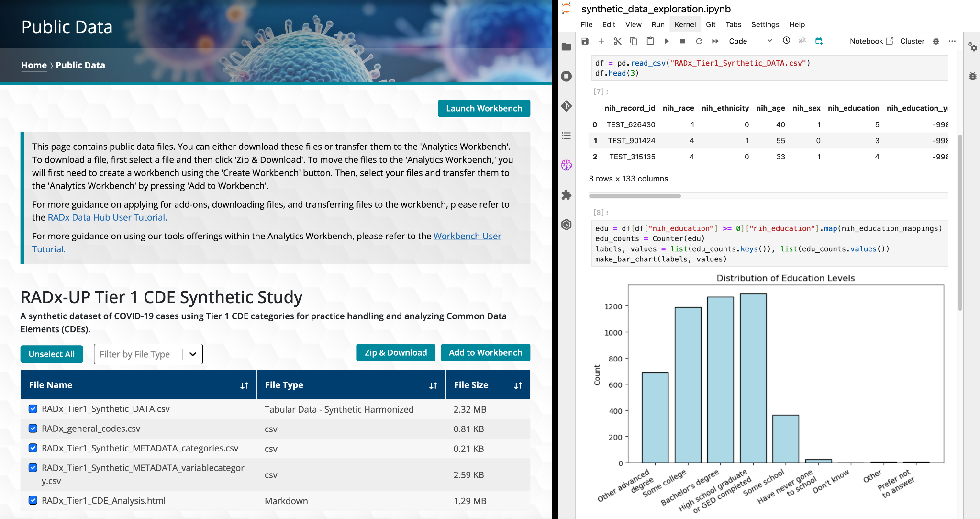Open the clock icon in the notebook toolbar
Screen dimensions: 980x519
[x=786, y=41]
